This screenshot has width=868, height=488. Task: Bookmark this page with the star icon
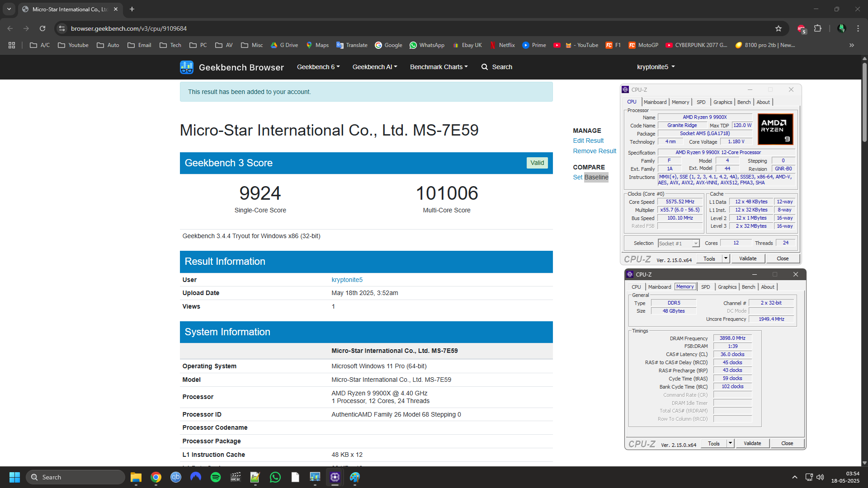tap(778, 28)
